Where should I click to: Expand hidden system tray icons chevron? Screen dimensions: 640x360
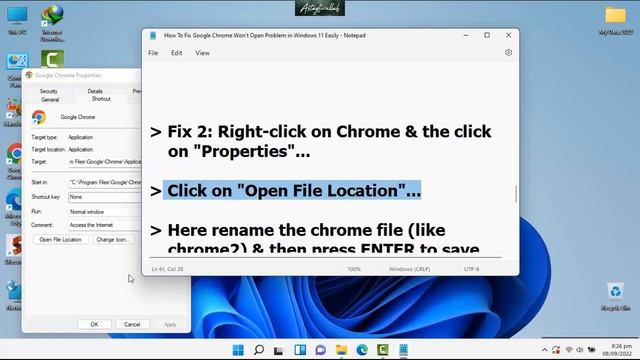(544, 350)
